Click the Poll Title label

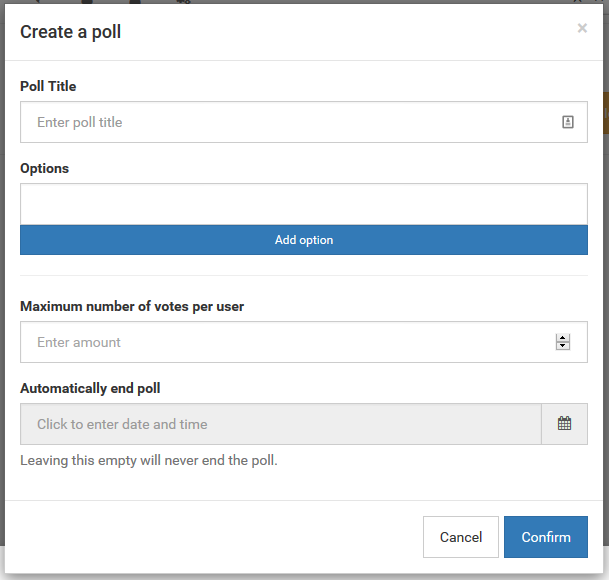click(48, 86)
